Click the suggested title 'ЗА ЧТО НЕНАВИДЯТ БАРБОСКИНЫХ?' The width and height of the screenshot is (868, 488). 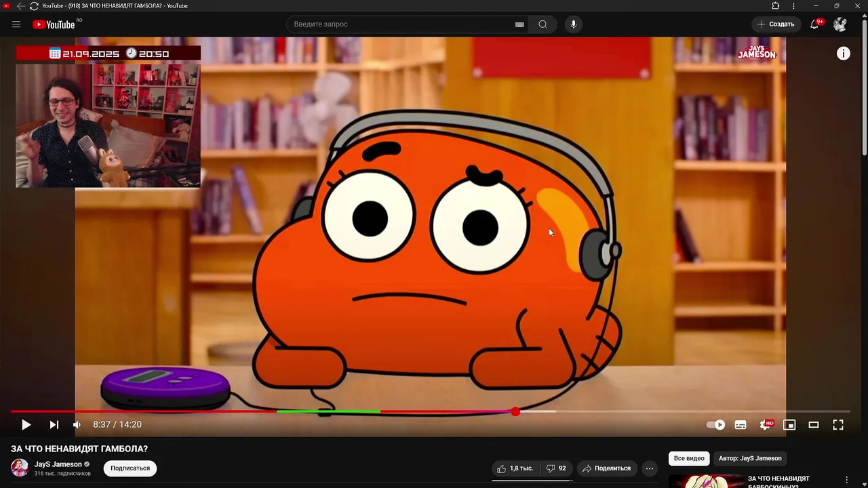pos(778,482)
